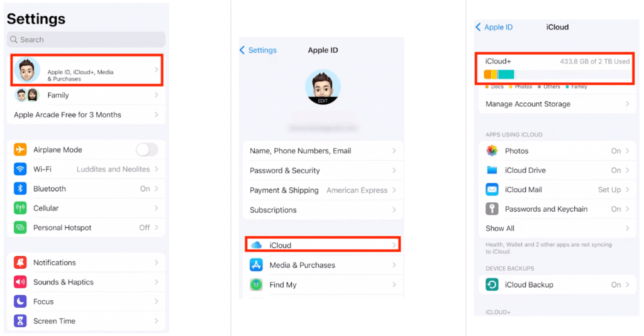Click the Sounds & Haptics speaker icon
Screen dimensions: 644x336
[20, 282]
